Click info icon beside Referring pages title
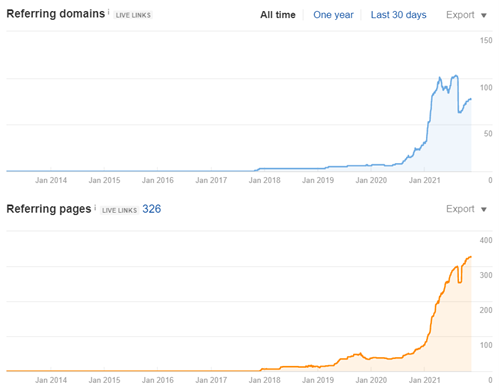Viewport: 499px width, 391px height. coord(95,208)
